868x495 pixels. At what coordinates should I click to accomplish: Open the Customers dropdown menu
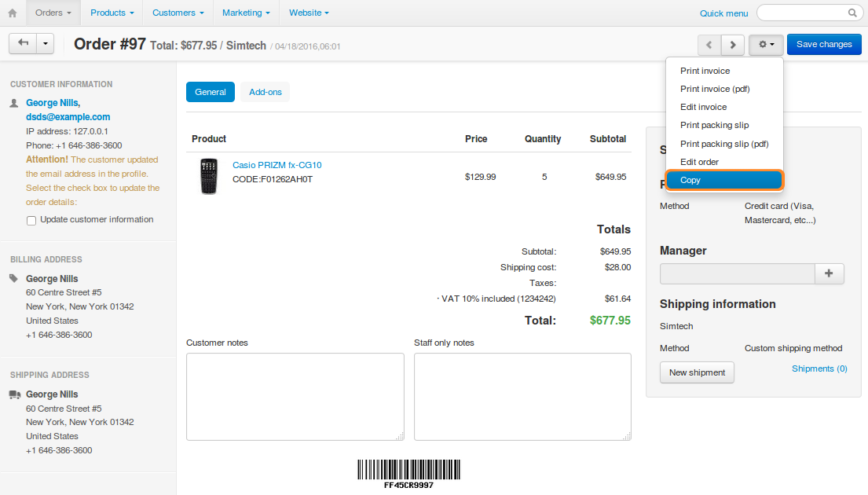click(178, 13)
